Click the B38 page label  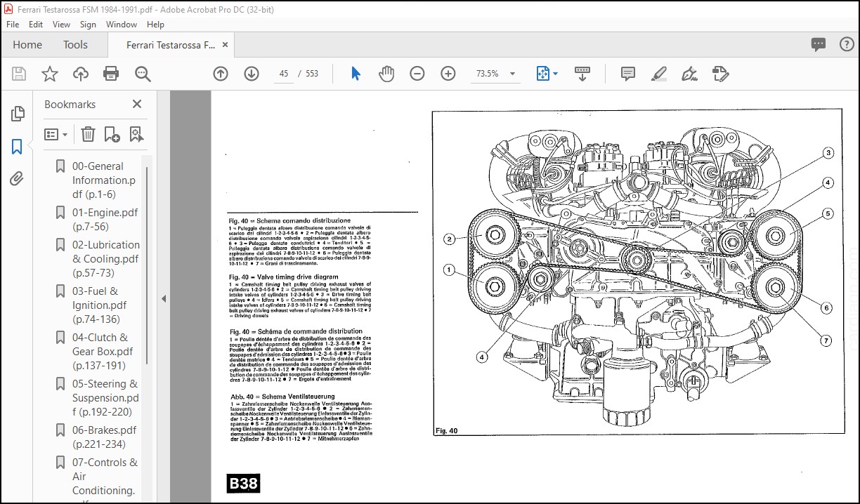coord(243,483)
